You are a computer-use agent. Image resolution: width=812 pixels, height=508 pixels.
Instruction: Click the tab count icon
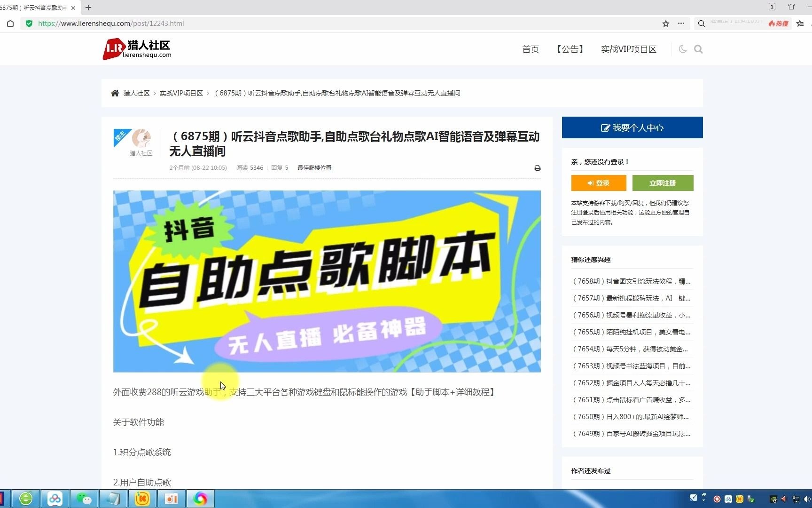772,7
